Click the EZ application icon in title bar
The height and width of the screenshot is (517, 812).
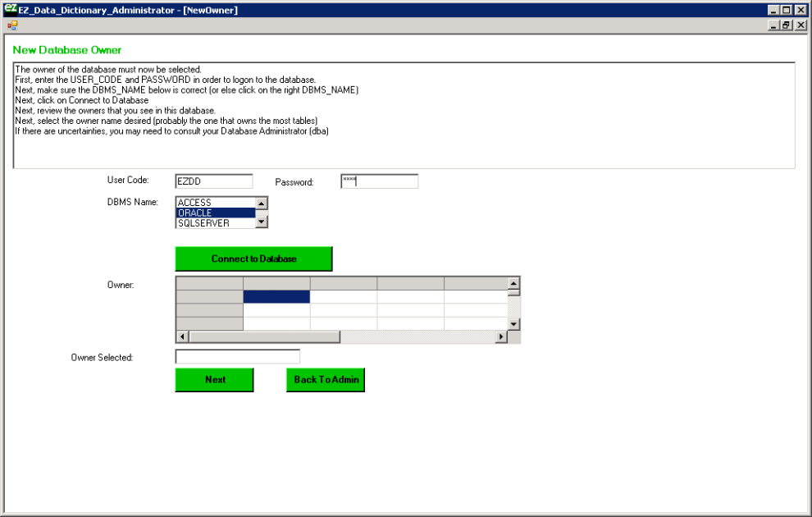pos(11,9)
